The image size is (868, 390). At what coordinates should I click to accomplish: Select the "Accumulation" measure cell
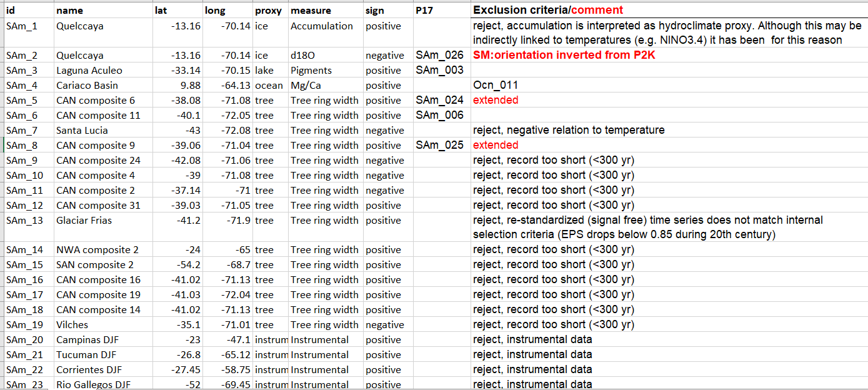click(321, 26)
